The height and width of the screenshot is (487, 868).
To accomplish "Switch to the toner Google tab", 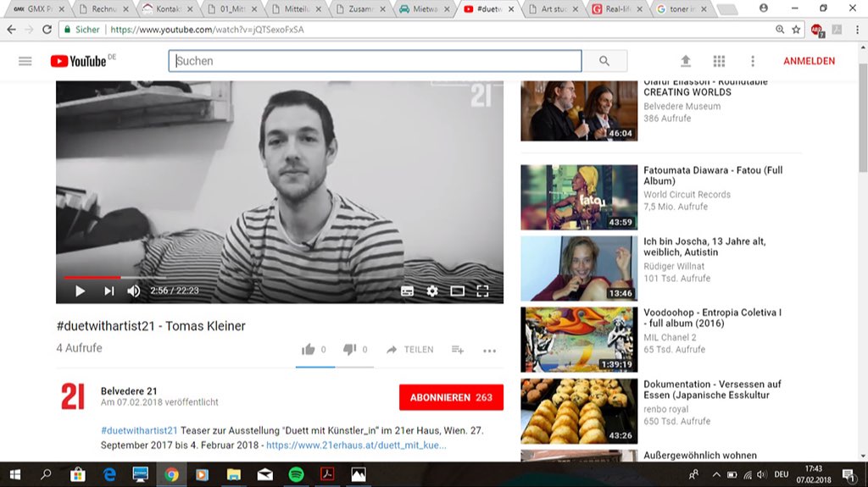I will (x=682, y=8).
